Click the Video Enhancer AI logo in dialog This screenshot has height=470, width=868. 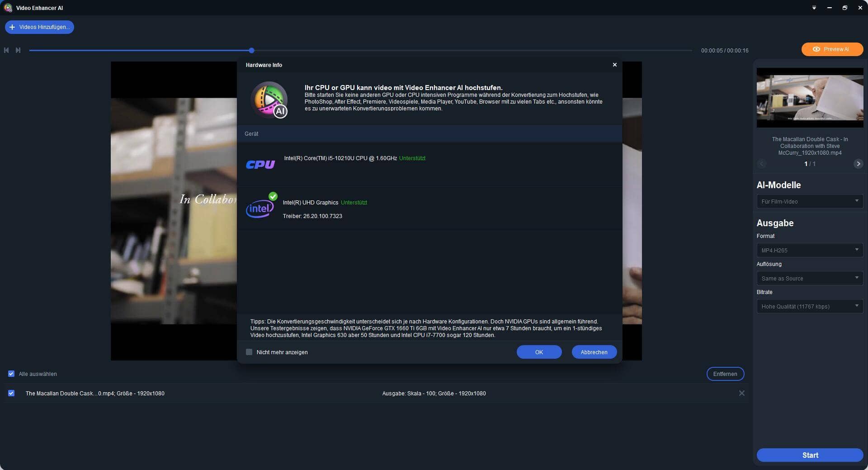tap(269, 100)
